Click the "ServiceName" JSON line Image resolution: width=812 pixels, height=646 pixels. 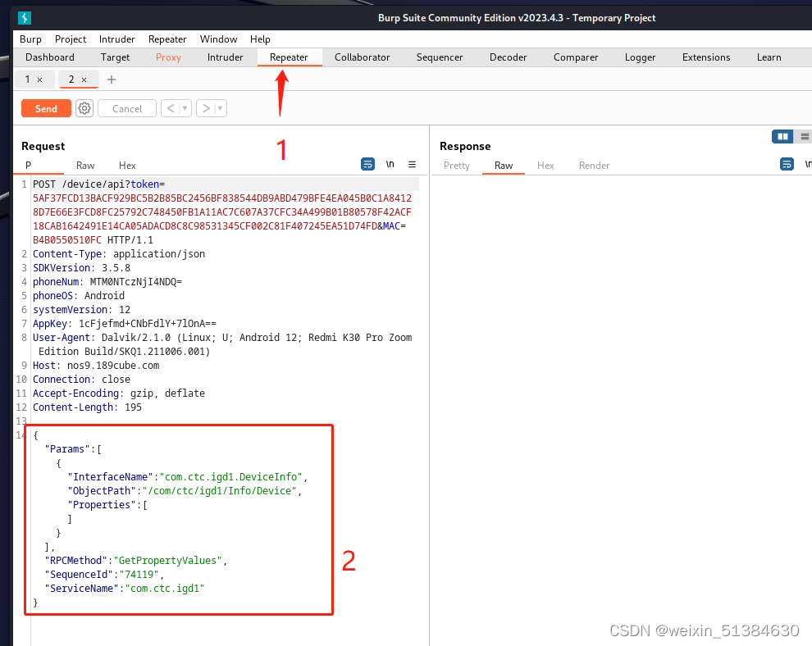(125, 589)
